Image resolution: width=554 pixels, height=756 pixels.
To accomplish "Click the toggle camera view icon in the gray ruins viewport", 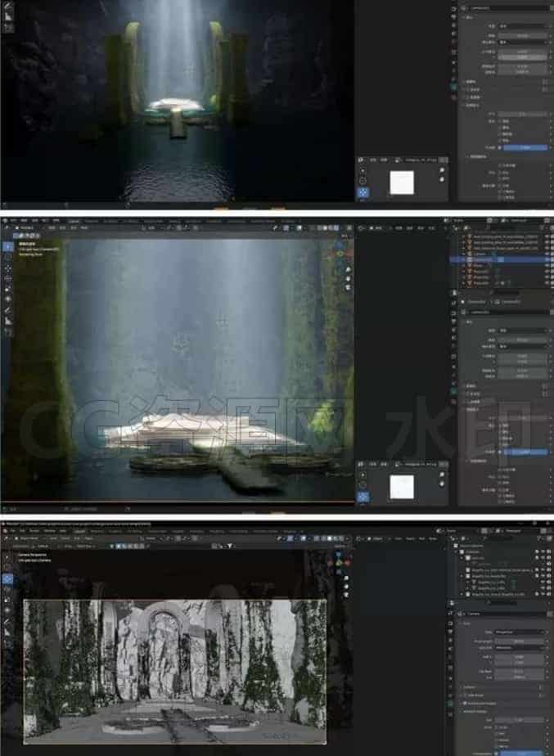I will pos(345,595).
